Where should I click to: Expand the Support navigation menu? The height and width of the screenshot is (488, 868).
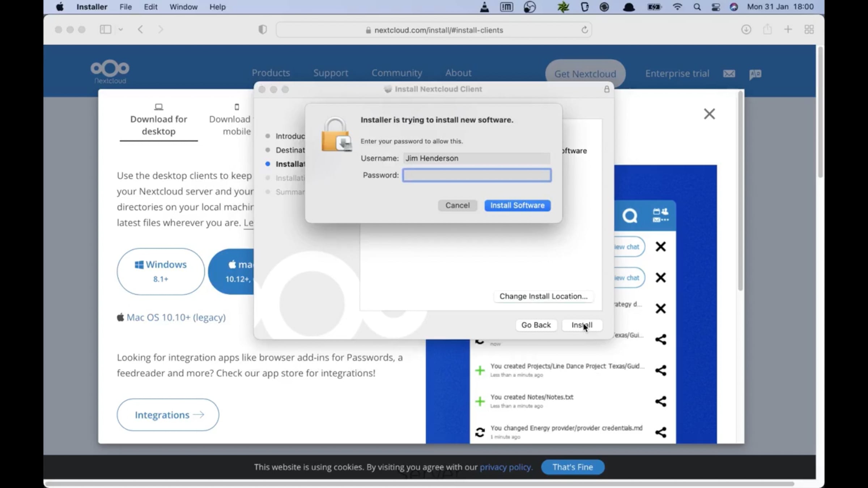click(331, 73)
